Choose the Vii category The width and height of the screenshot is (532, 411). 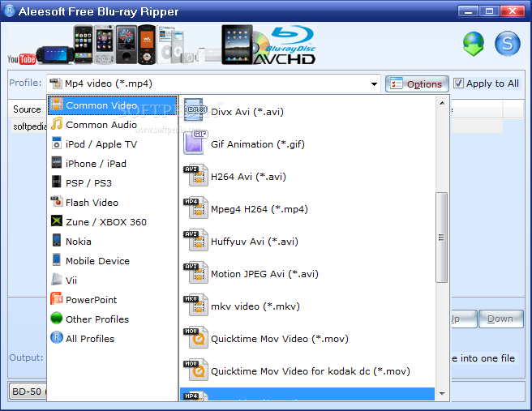tap(112, 280)
